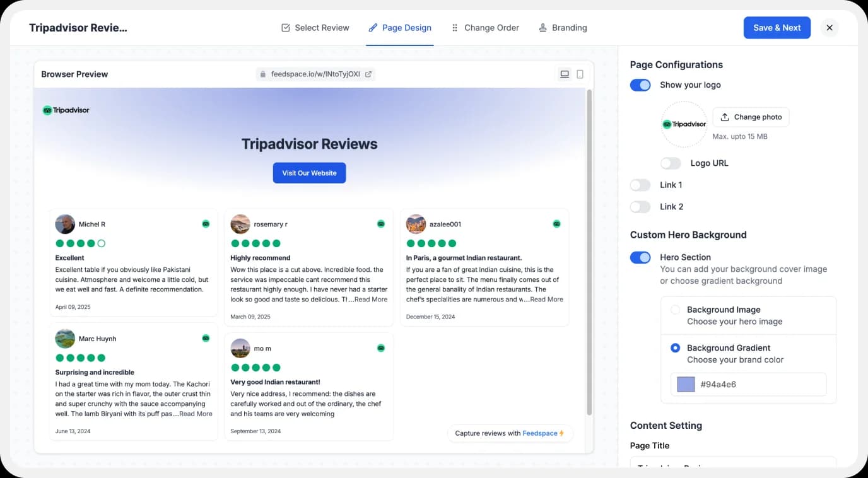
Task: Click Tripadvisor badge on Michel R review
Action: pyautogui.click(x=206, y=224)
